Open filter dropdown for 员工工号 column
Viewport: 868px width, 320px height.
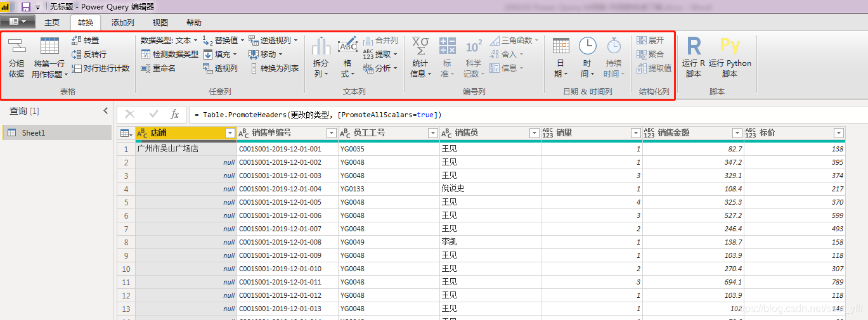click(x=433, y=133)
